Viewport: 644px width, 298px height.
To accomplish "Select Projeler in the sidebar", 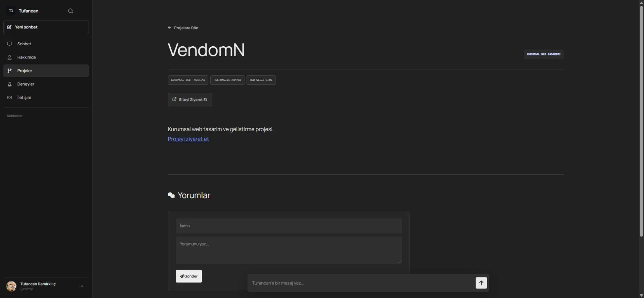I will coord(46,71).
